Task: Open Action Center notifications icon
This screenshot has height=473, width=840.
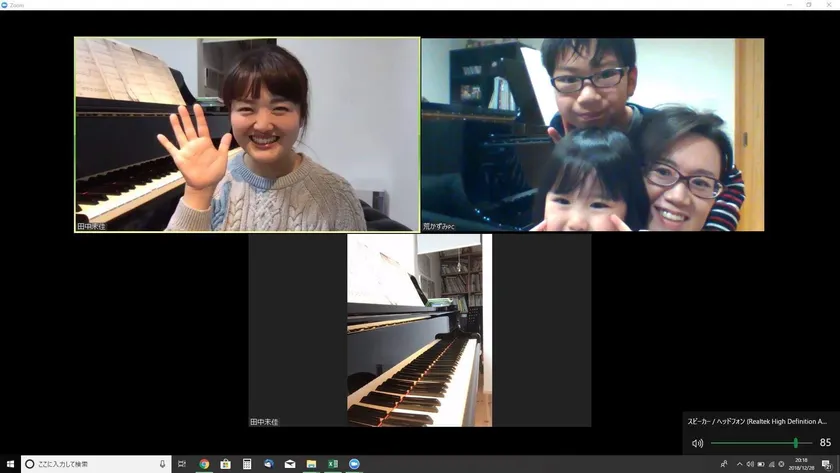Action: (x=827, y=464)
